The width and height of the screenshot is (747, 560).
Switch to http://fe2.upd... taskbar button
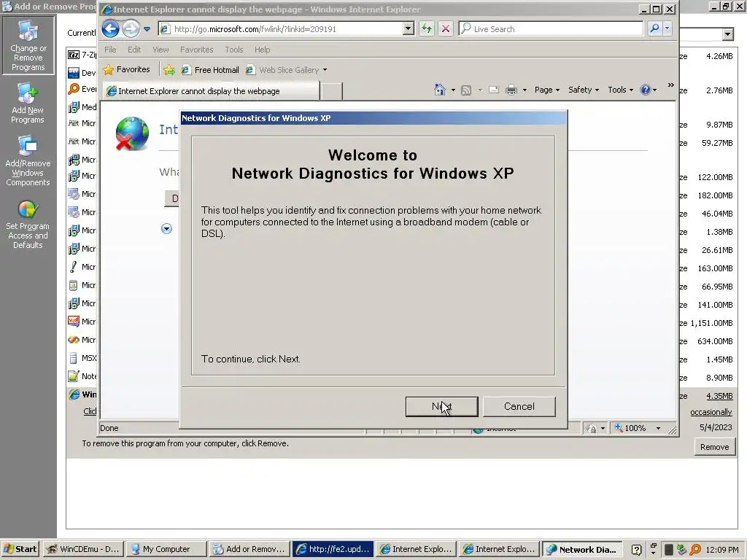(x=333, y=549)
